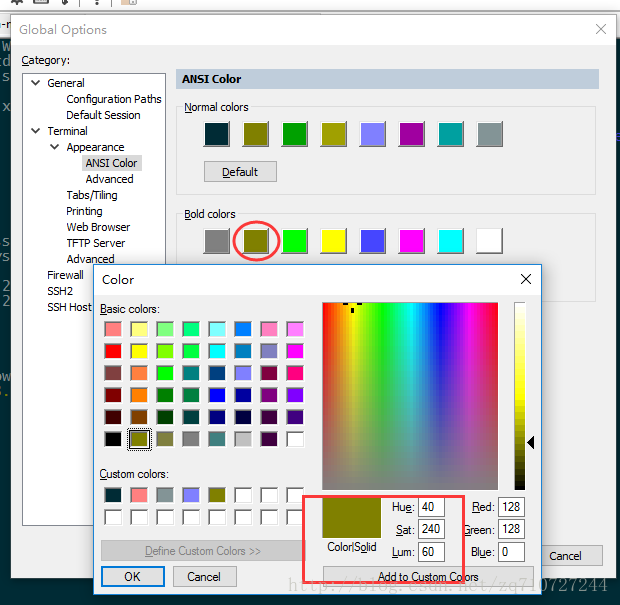Select white basic color swatch

[295, 439]
